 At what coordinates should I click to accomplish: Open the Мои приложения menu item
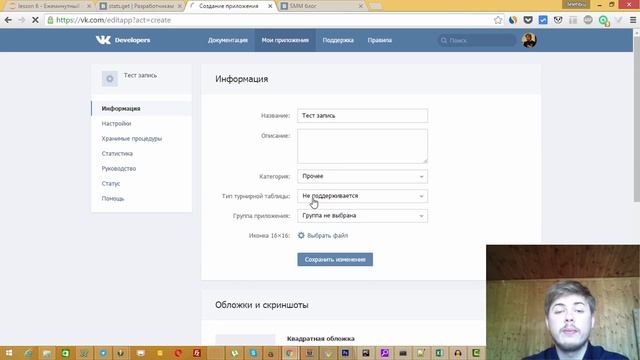(285, 40)
